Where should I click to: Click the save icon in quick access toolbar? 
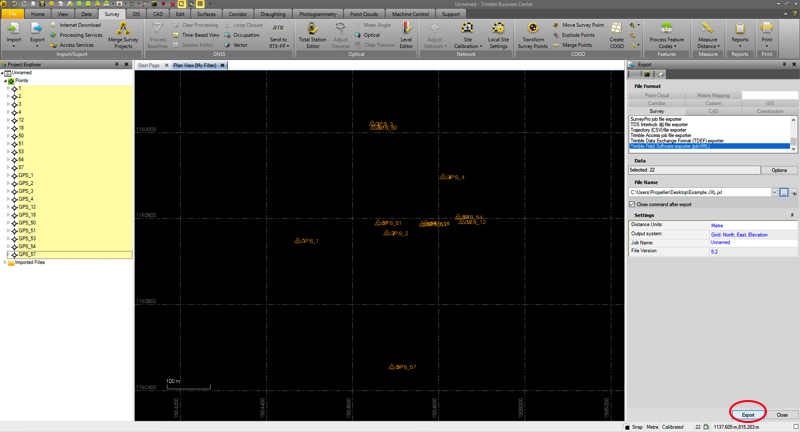click(41, 4)
